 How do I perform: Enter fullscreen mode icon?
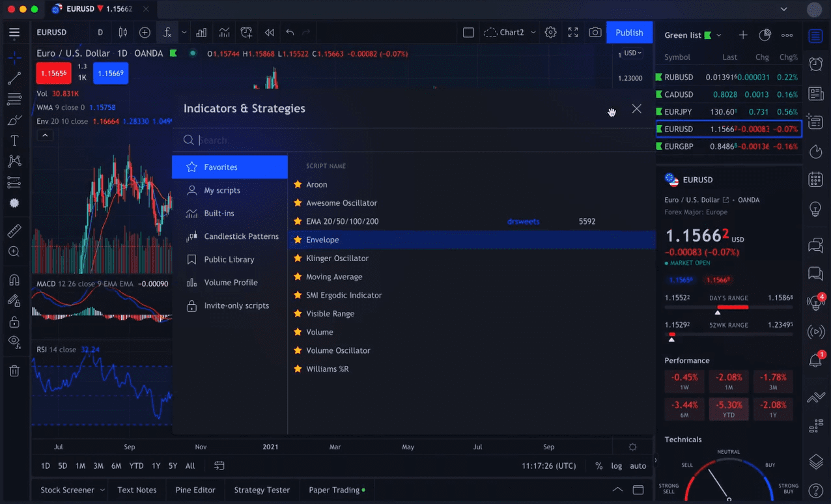click(x=573, y=33)
